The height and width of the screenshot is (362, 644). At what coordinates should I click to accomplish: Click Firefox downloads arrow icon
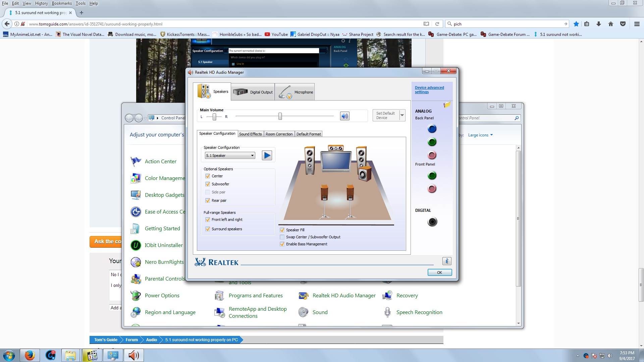[599, 24]
